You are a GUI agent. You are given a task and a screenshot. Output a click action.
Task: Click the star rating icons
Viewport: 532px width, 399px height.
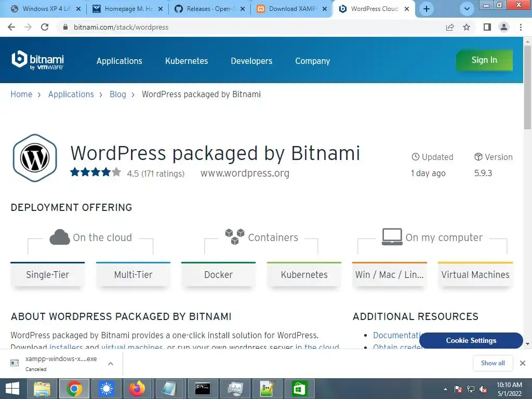pyautogui.click(x=96, y=172)
